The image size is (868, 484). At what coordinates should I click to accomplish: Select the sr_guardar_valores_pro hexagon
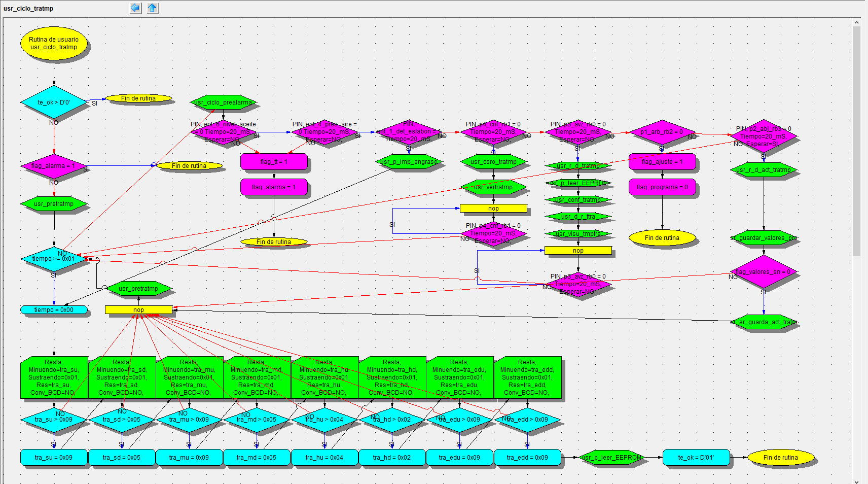pyautogui.click(x=764, y=238)
